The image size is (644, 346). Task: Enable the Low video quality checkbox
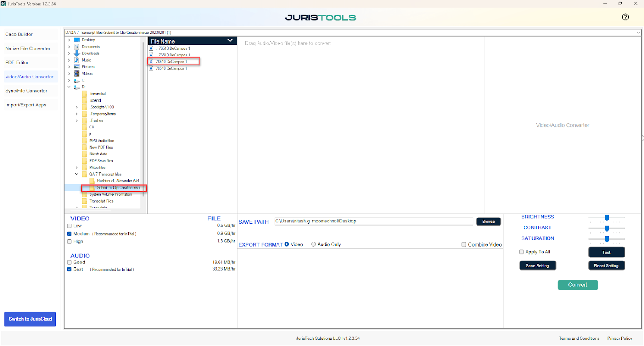(x=69, y=226)
